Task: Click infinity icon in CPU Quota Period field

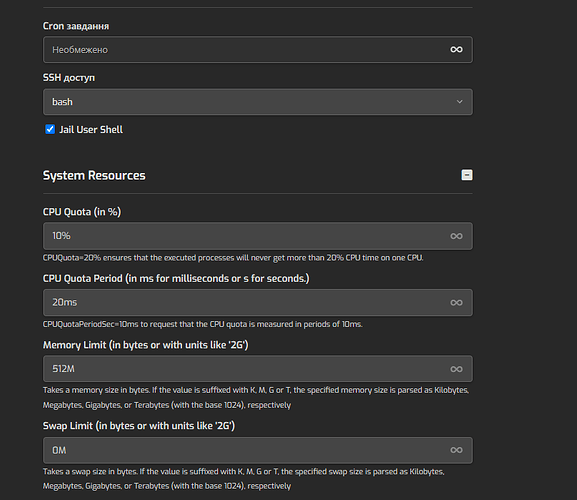Action: click(456, 302)
